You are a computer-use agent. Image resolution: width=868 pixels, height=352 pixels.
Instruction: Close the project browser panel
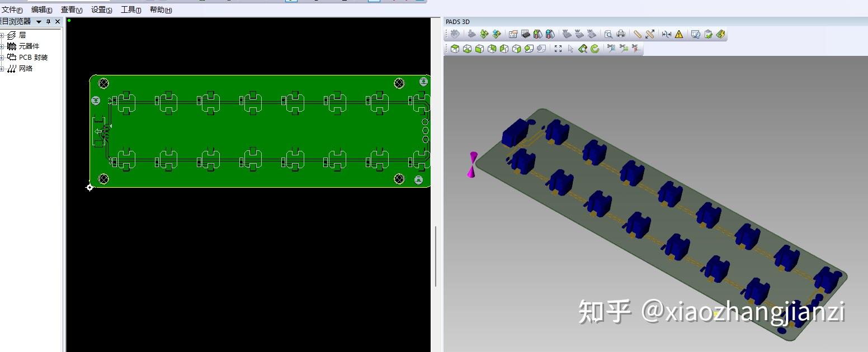click(x=58, y=22)
